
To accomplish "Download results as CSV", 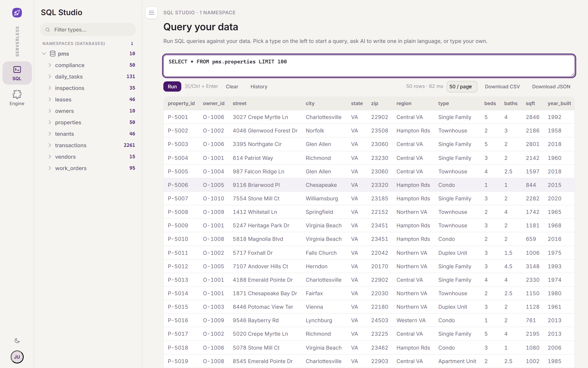I will point(502,86).
